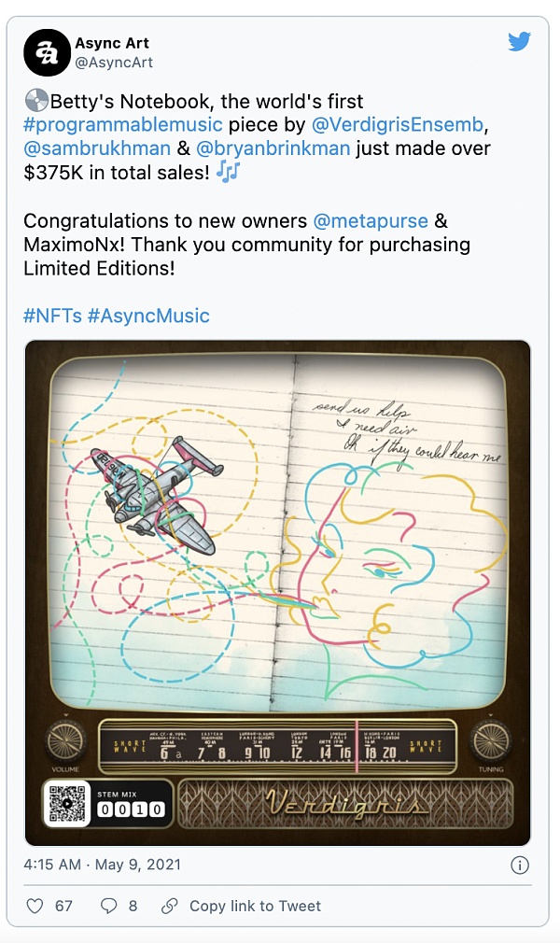Visit the @metapurse mention link
This screenshot has width=560, height=943.
point(371,221)
